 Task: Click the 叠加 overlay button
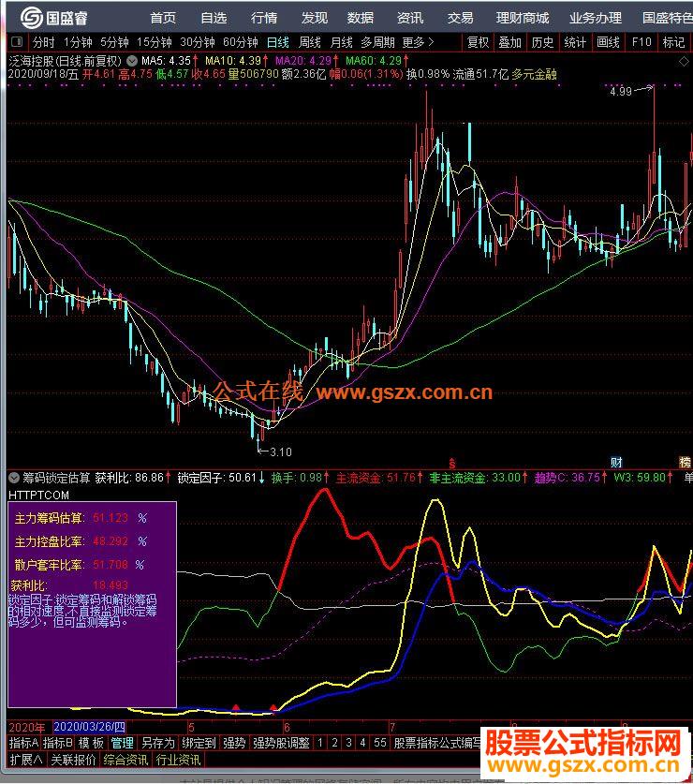[x=510, y=42]
